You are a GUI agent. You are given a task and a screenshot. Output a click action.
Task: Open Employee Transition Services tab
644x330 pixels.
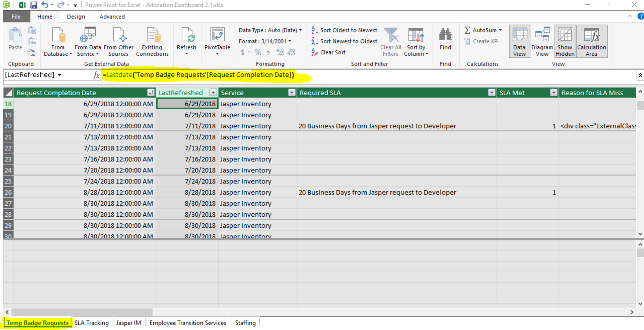(188, 323)
